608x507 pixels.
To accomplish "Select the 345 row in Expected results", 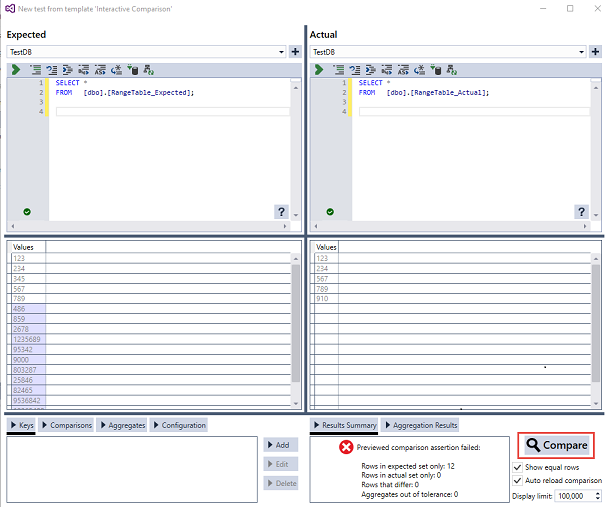I will coord(149,279).
